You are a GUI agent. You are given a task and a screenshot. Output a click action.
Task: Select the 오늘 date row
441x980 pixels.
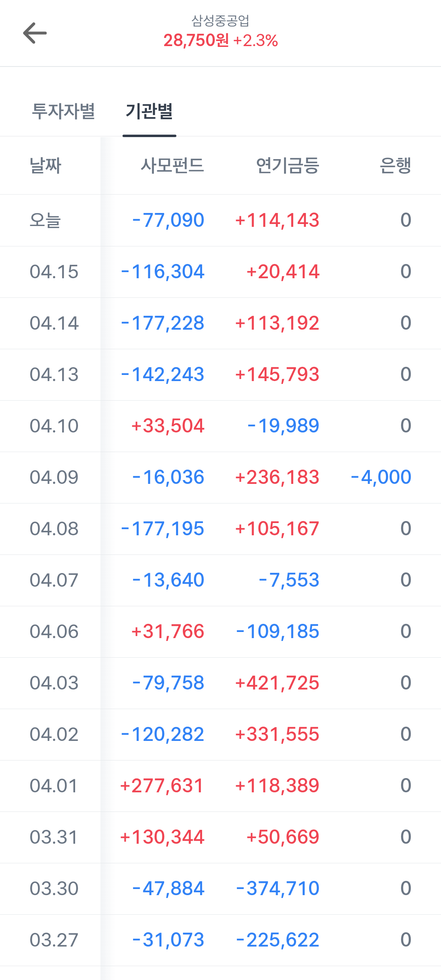click(45, 220)
